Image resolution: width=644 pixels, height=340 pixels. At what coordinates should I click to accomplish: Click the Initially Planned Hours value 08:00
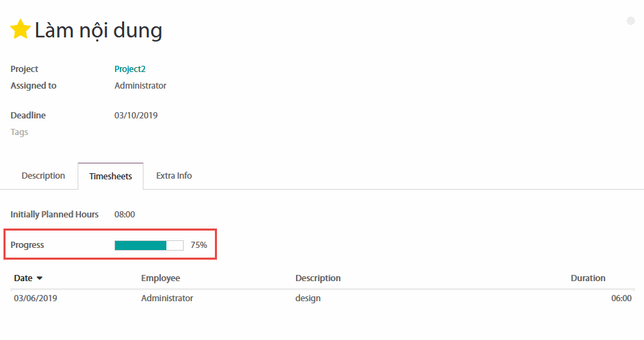pos(125,215)
